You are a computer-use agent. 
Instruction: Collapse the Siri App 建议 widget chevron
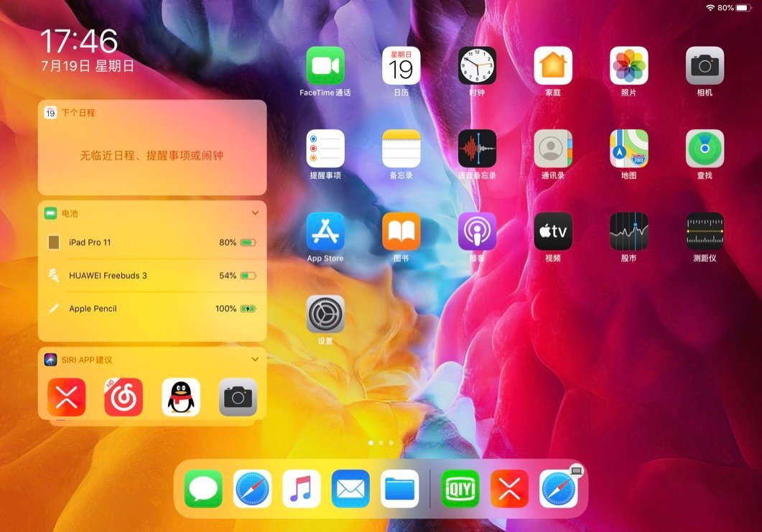[x=255, y=360]
